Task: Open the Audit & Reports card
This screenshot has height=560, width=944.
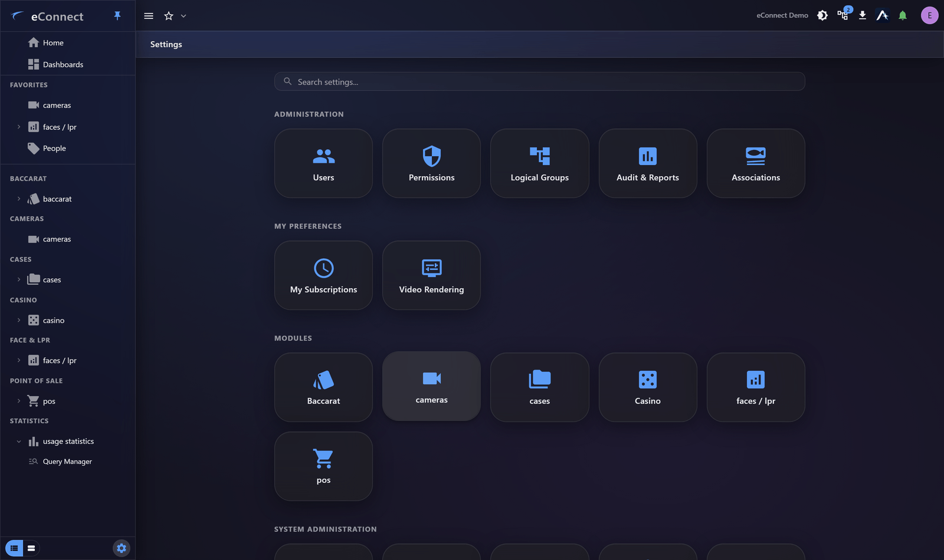Action: [648, 163]
